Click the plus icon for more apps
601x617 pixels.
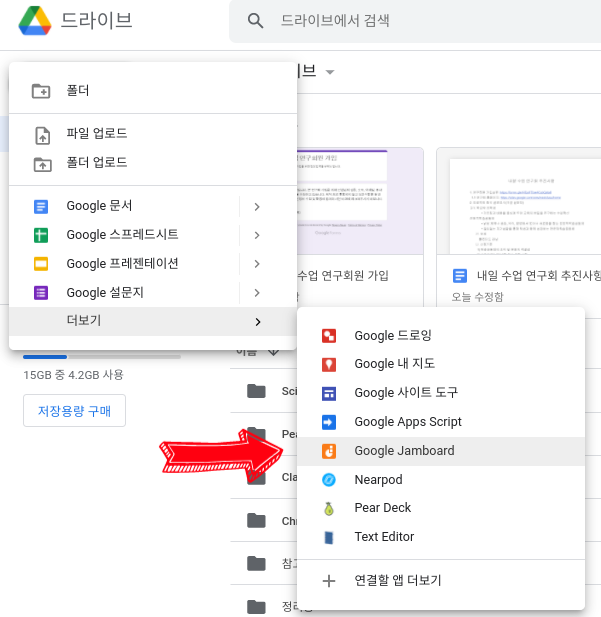pos(329,581)
